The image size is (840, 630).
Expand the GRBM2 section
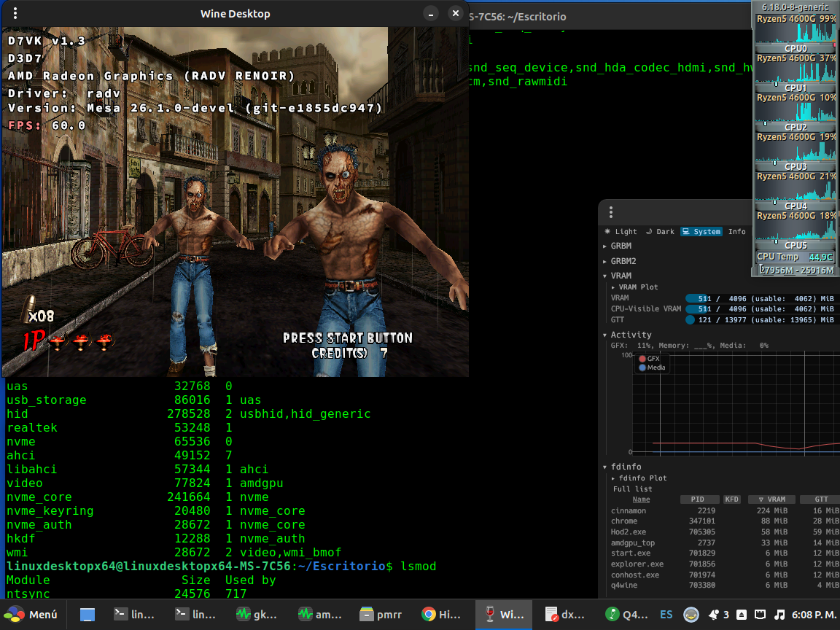pos(619,262)
